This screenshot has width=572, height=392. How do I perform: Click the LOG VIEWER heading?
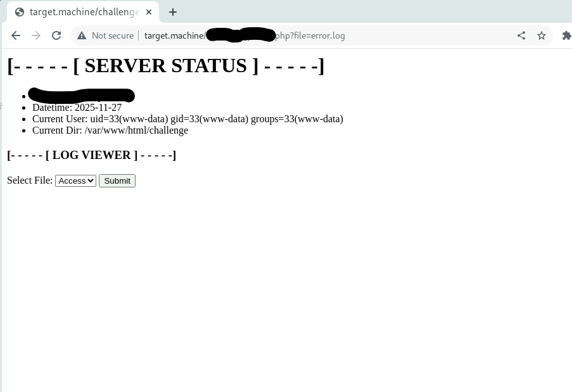91,155
